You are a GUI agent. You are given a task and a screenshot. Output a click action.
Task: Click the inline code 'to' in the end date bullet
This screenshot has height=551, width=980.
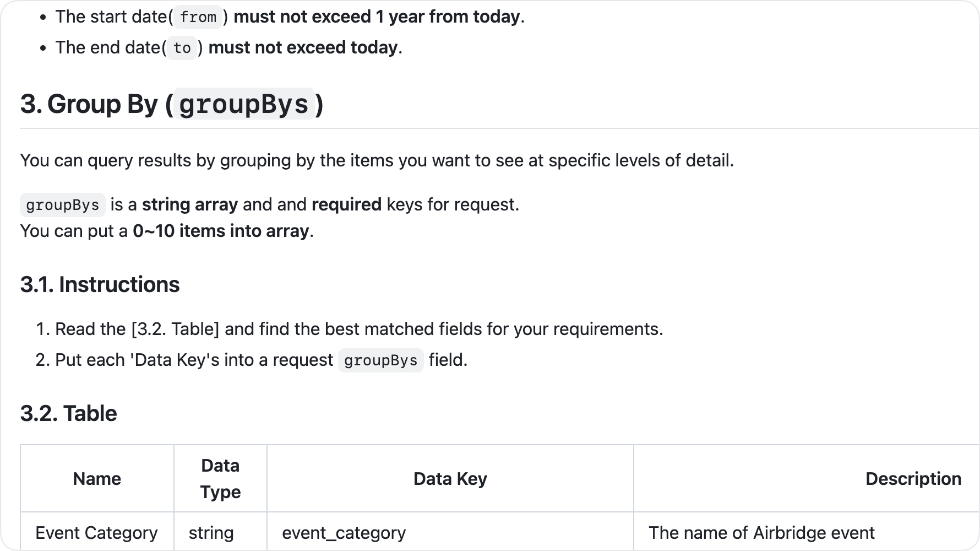(x=182, y=48)
